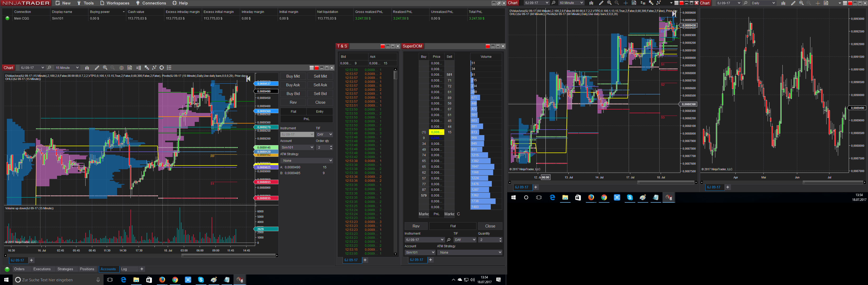Zoom in on the Daily chart
Screen dimensions: 868x285
(801, 3)
